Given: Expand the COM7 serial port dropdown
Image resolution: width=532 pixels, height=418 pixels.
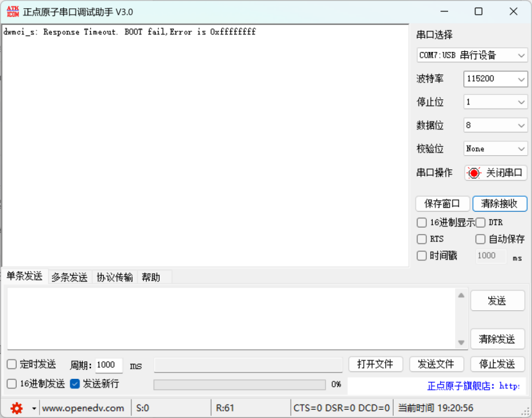Looking at the screenshot, I should pyautogui.click(x=472, y=55).
